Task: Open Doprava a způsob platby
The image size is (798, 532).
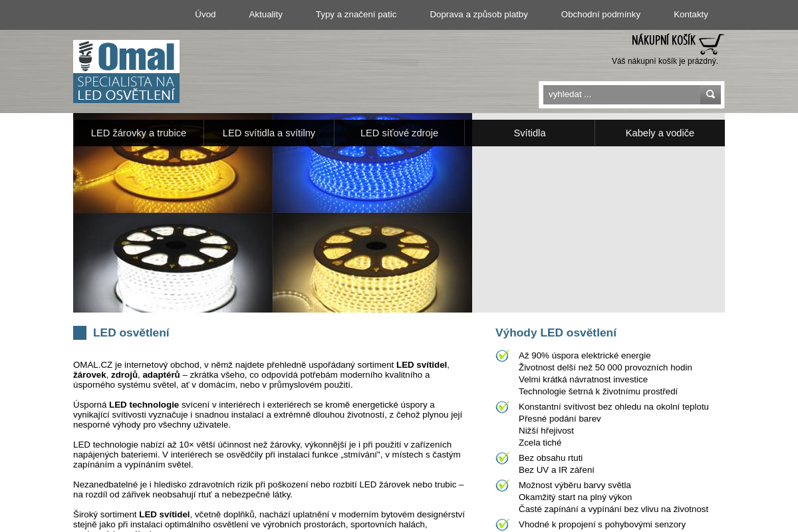Action: tap(479, 15)
